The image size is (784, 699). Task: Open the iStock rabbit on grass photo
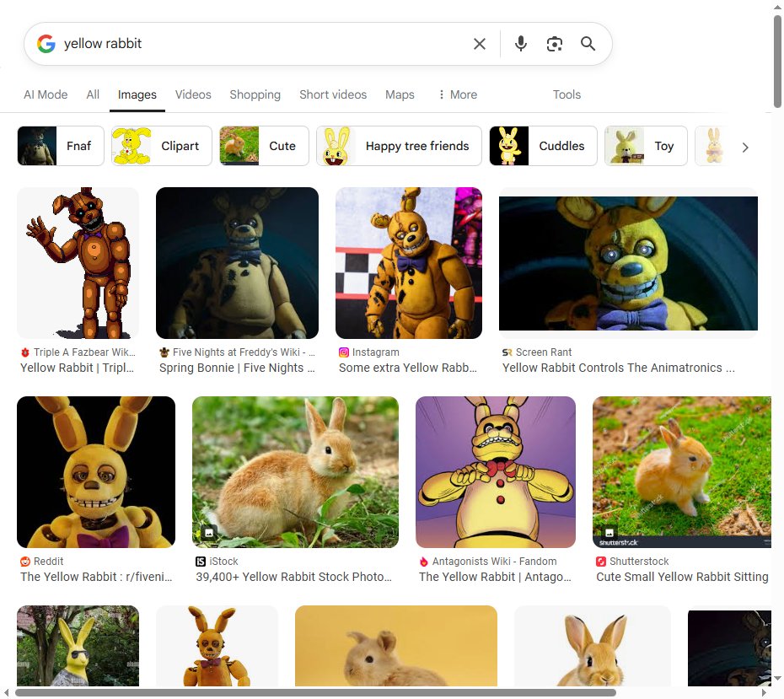pos(296,472)
